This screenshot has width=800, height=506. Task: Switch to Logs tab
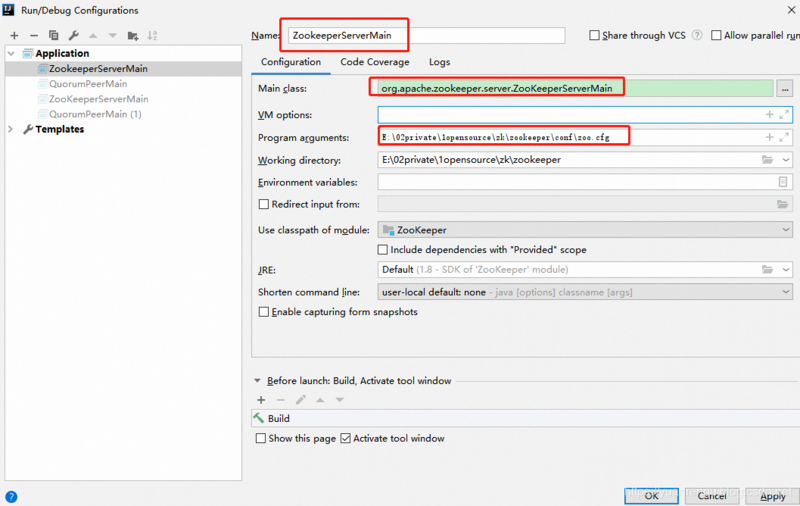tap(439, 62)
